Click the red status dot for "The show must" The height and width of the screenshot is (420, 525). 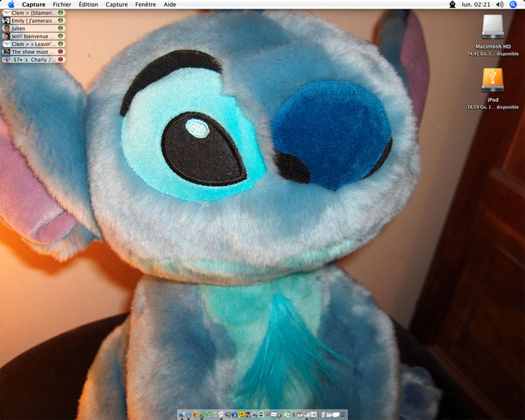tap(60, 52)
